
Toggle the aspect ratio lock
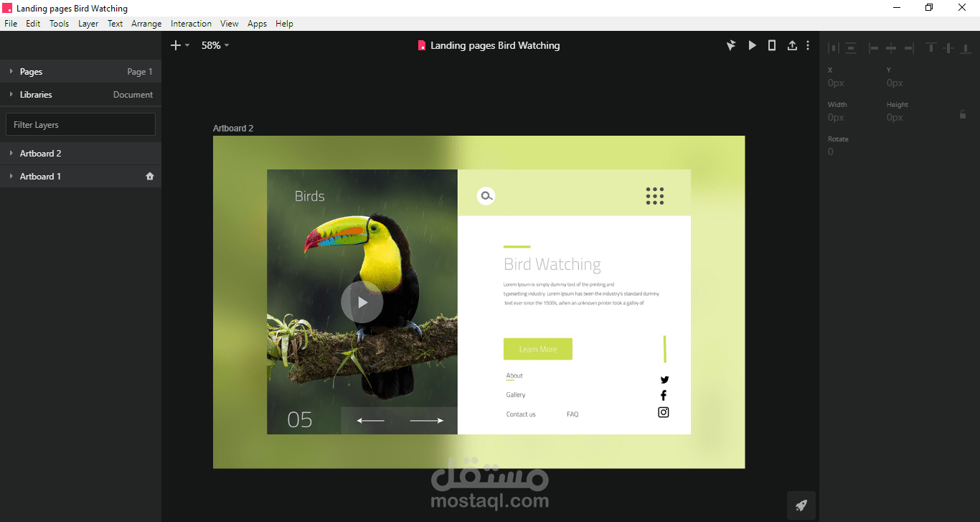pos(963,114)
